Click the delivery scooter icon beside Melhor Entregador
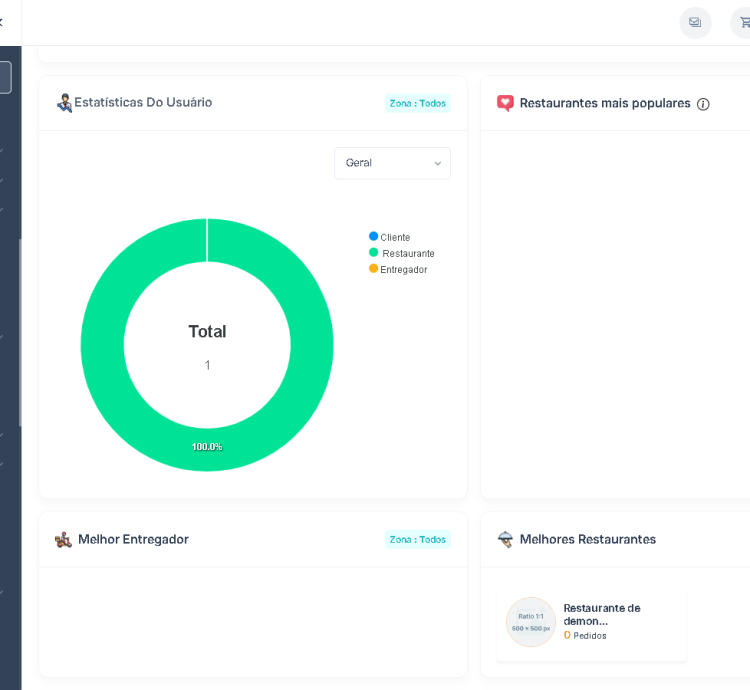Screen dimensions: 750x690 pyautogui.click(x=63, y=540)
